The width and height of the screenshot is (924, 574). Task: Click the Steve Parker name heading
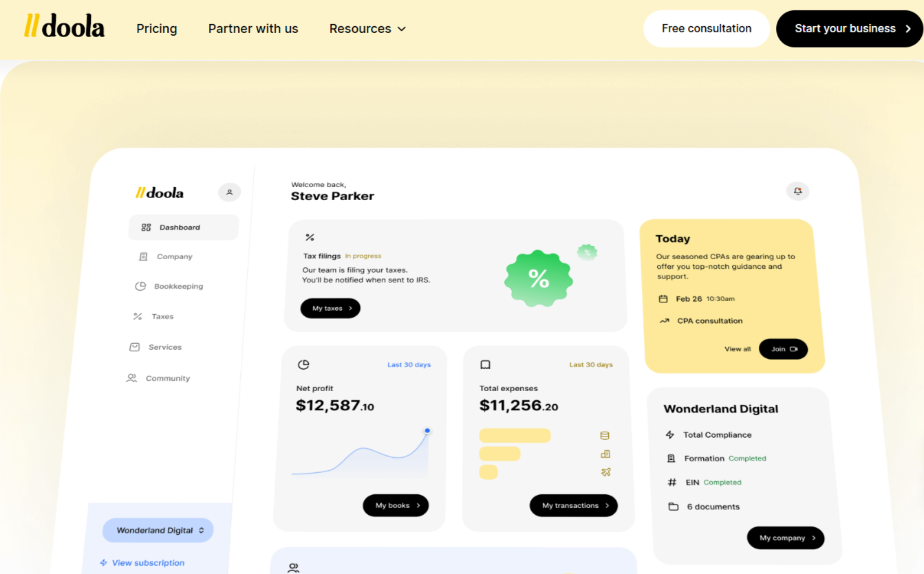tap(332, 196)
